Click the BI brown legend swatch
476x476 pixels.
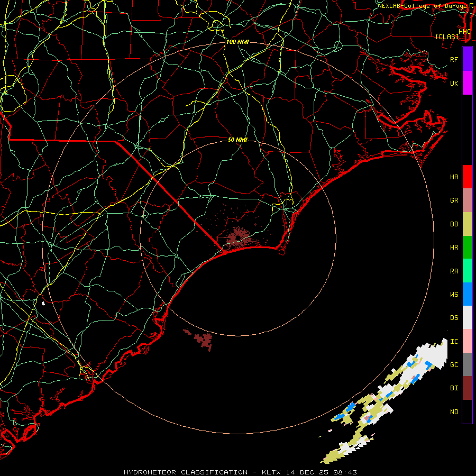pos(467,388)
